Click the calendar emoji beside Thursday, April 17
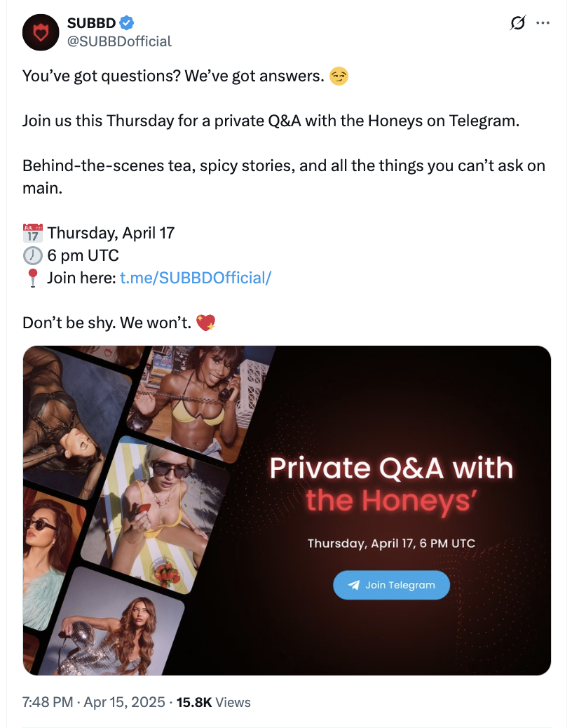 tap(32, 232)
